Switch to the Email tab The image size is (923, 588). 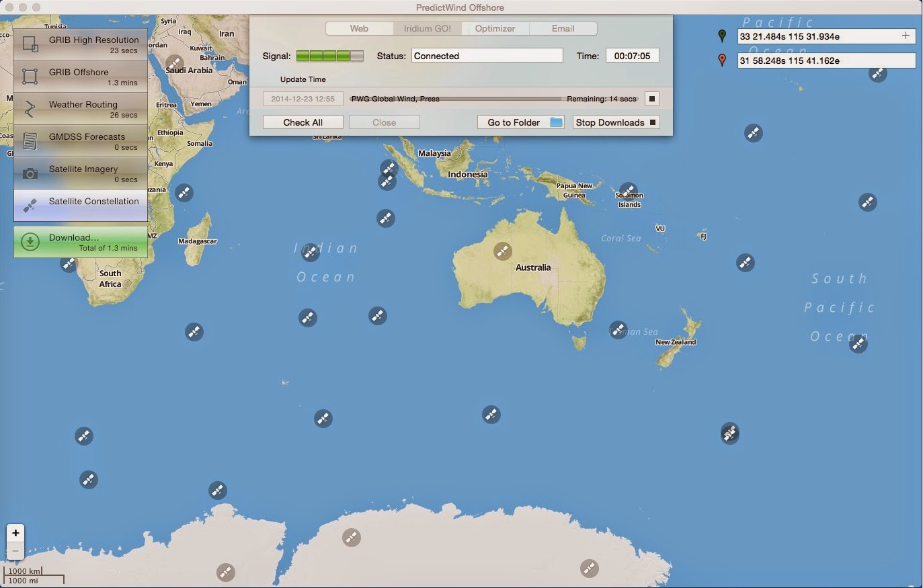tap(563, 28)
